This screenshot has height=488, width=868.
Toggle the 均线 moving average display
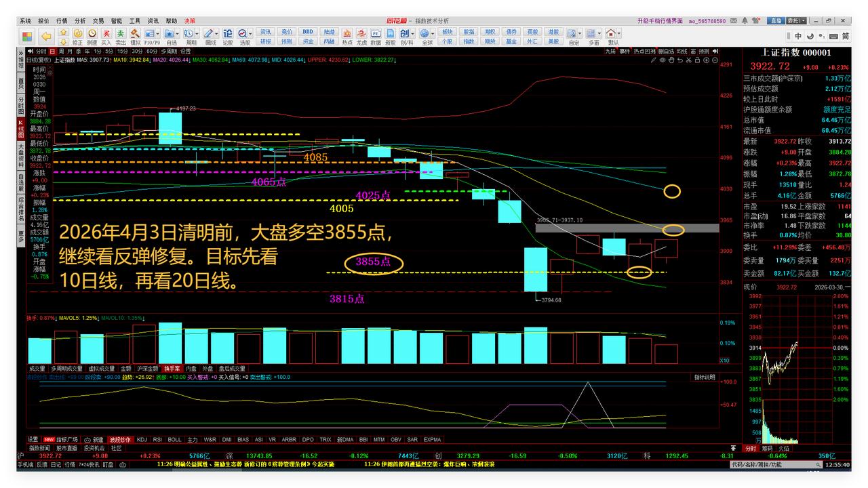[x=682, y=51]
